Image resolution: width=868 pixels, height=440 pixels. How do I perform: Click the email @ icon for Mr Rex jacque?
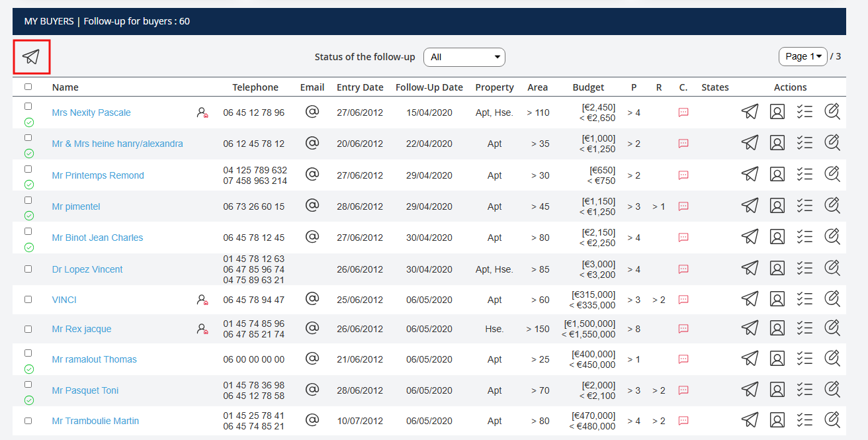tap(312, 328)
